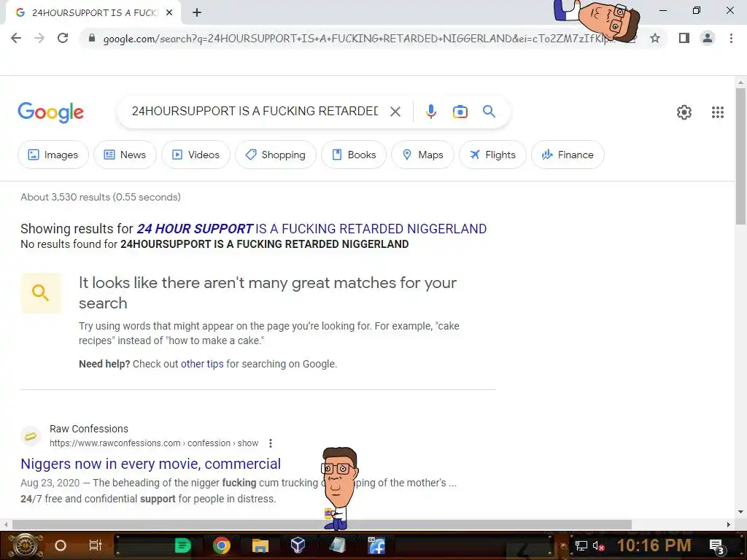
Task: Click the 'About 3,530 results' text
Action: (101, 197)
